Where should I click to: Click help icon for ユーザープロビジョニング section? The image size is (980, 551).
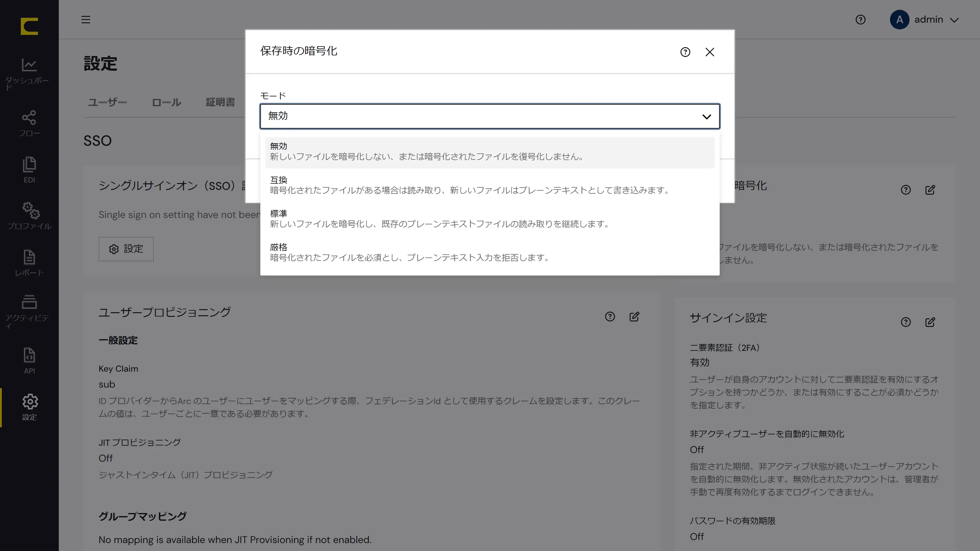(x=610, y=317)
